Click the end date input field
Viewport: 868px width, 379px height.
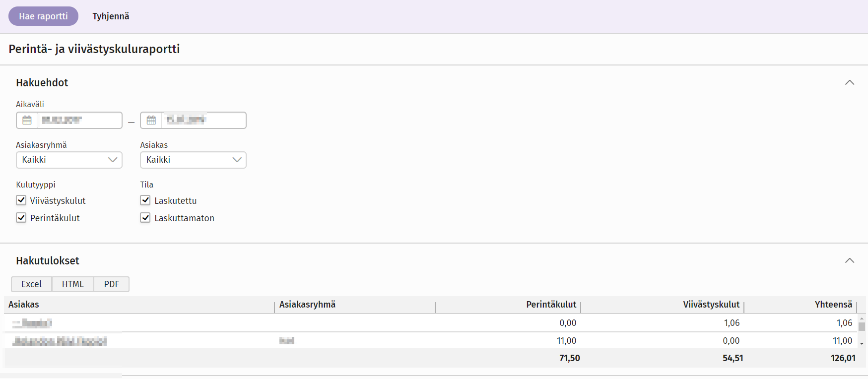point(203,120)
